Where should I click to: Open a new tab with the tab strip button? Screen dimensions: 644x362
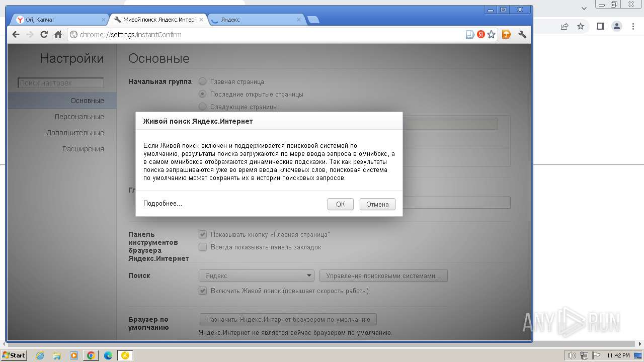pyautogui.click(x=313, y=20)
